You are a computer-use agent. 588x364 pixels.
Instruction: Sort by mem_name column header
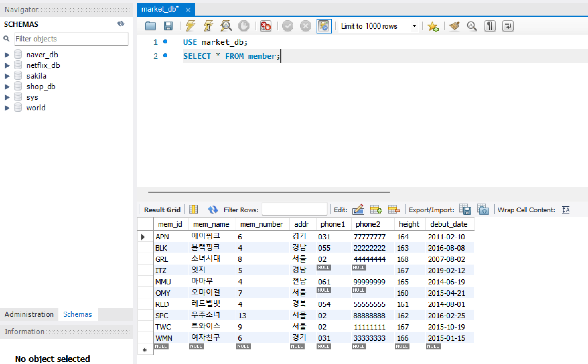[x=212, y=224]
